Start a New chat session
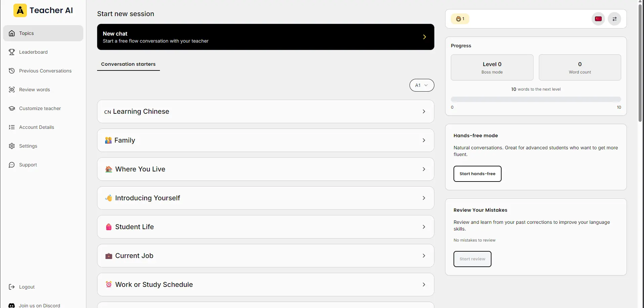644x308 pixels. tap(265, 37)
